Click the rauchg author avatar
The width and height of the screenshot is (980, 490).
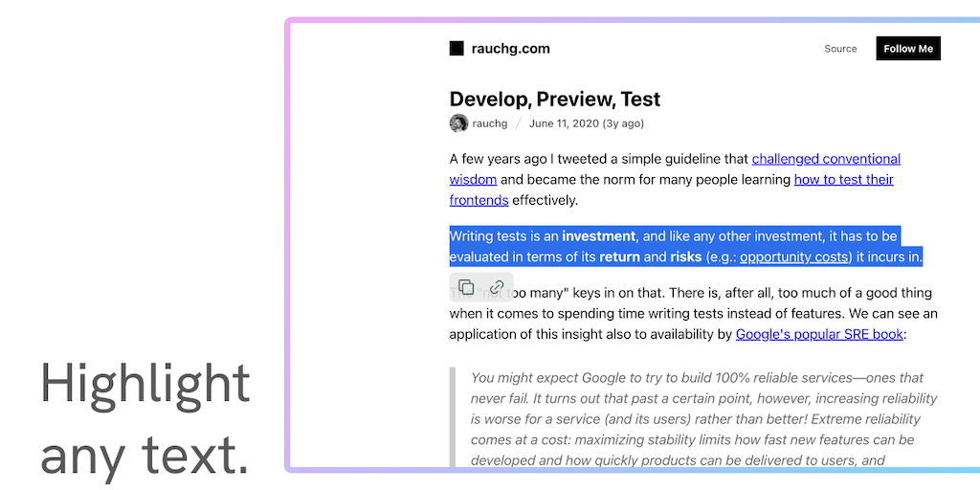[458, 123]
